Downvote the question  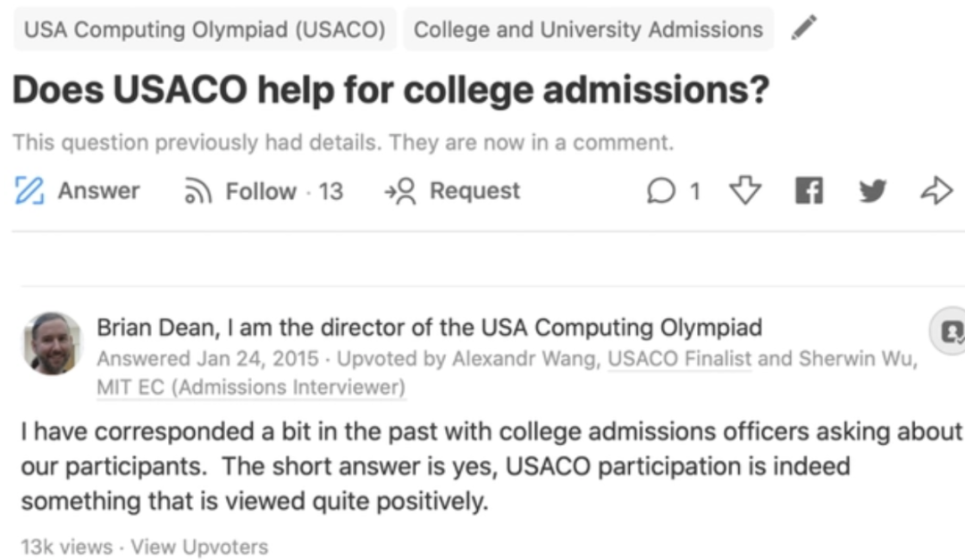744,190
